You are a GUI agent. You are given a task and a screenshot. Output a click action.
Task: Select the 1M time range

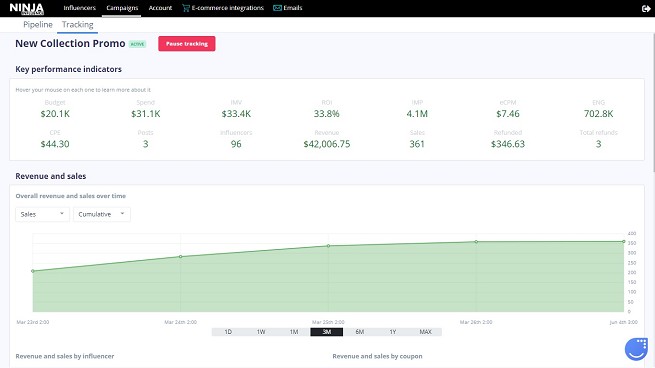coord(294,332)
